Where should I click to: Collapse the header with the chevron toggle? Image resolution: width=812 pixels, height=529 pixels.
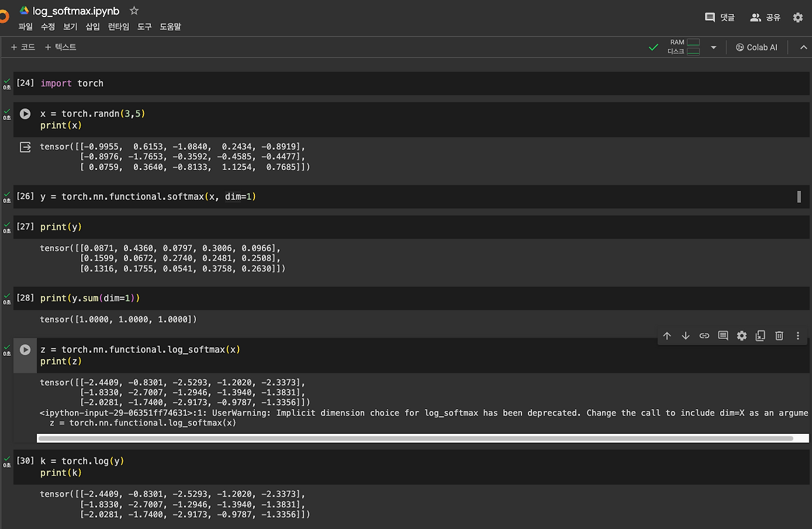803,47
